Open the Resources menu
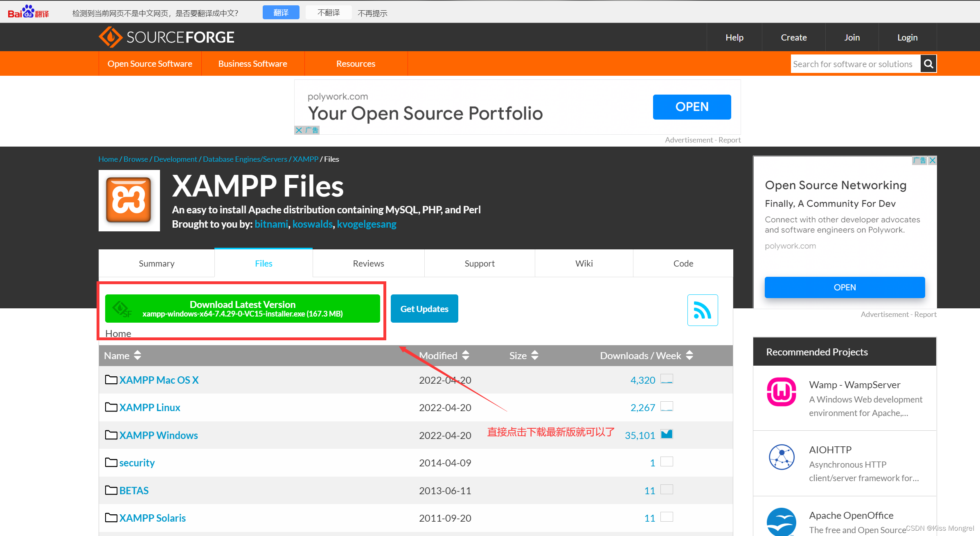 356,63
